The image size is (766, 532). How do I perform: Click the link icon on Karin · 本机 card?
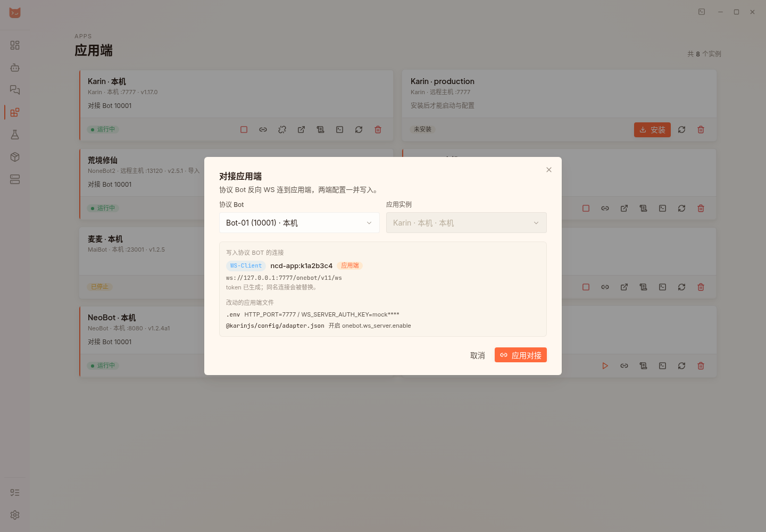tap(263, 130)
